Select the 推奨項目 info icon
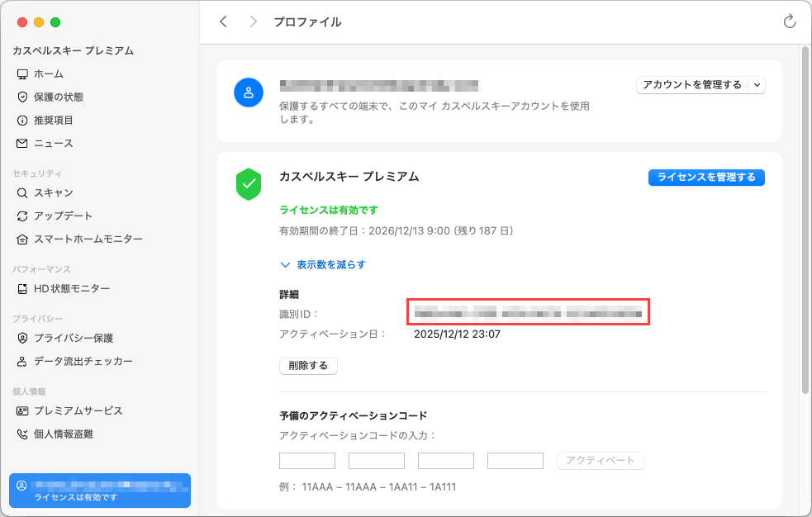Screen dimensions: 812x517 pos(22,120)
